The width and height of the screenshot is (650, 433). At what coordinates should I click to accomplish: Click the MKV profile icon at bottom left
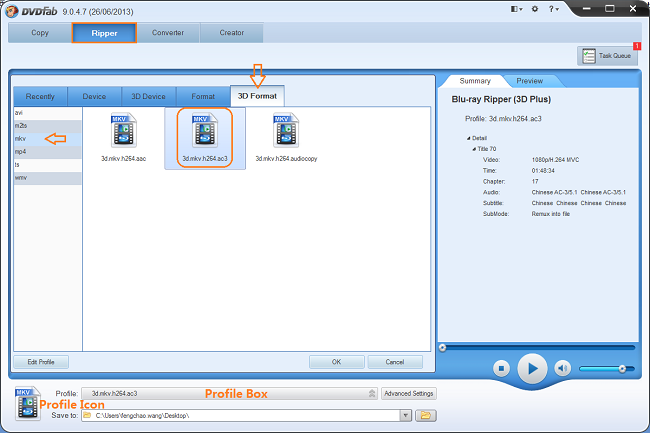pyautogui.click(x=28, y=404)
